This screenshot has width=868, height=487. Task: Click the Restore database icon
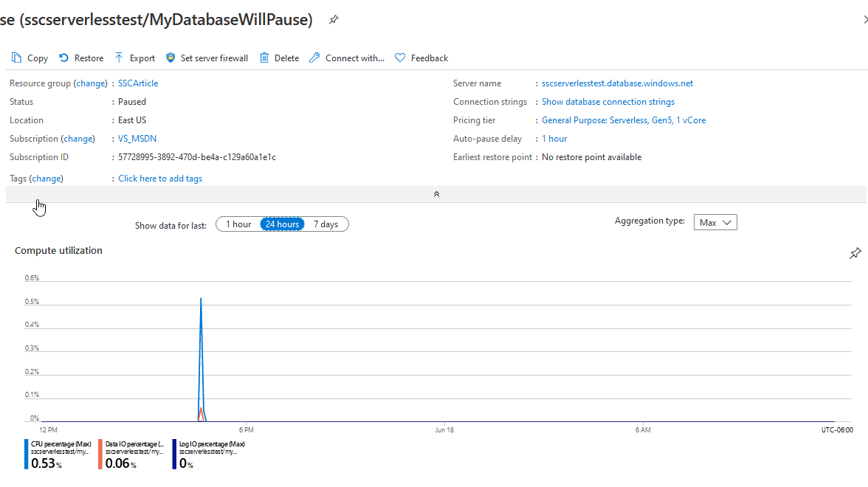click(63, 58)
